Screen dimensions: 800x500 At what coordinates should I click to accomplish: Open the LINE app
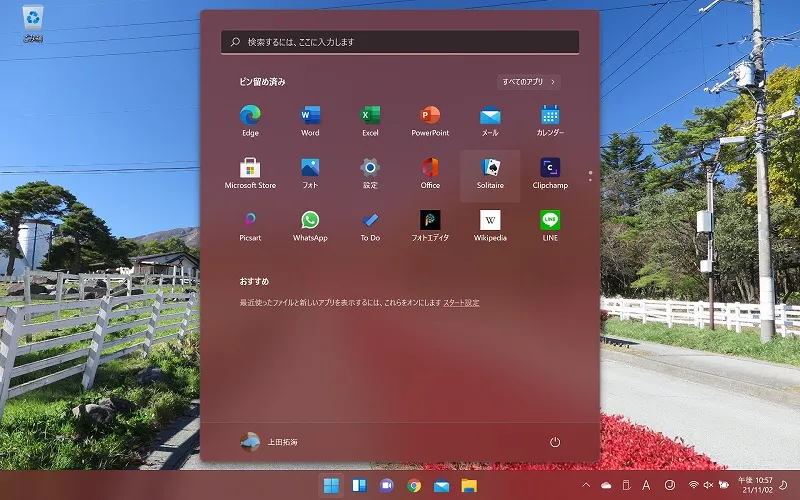click(550, 226)
